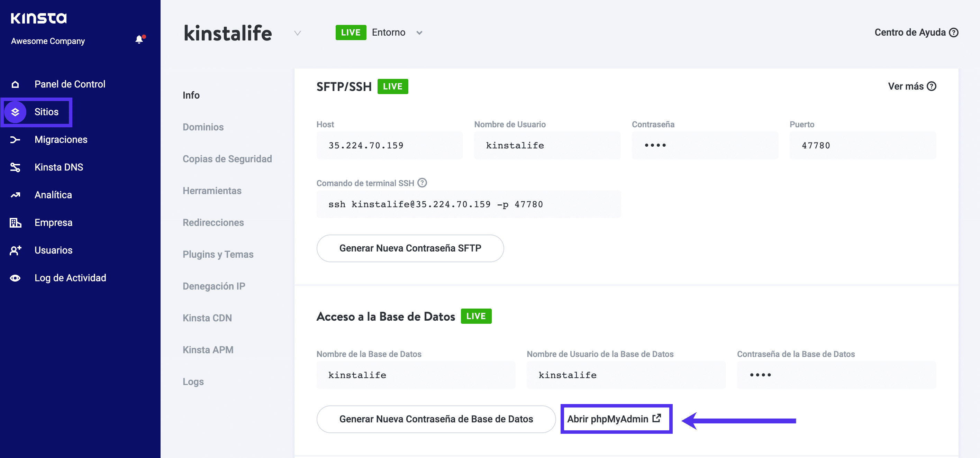Click the Log de Actividad eye icon

15,278
